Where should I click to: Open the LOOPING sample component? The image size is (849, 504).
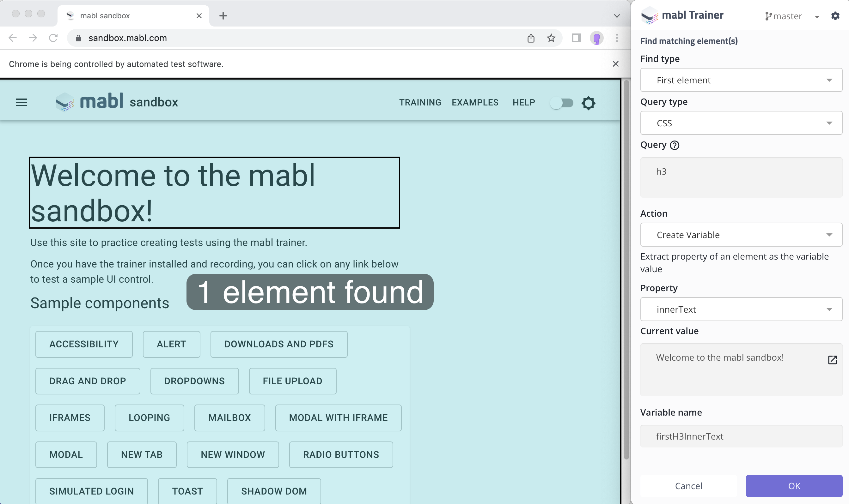click(x=149, y=418)
